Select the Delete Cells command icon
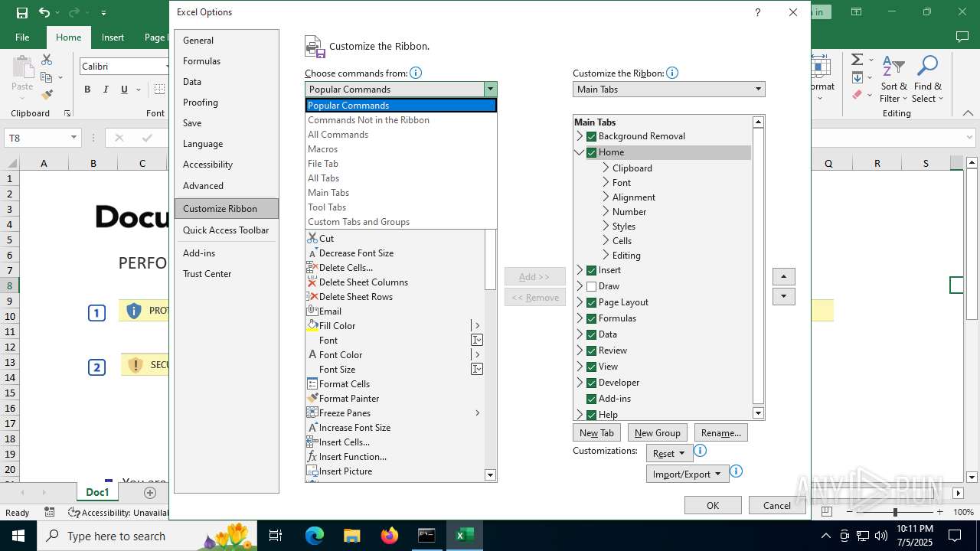This screenshot has height=551, width=980. pos(312,267)
